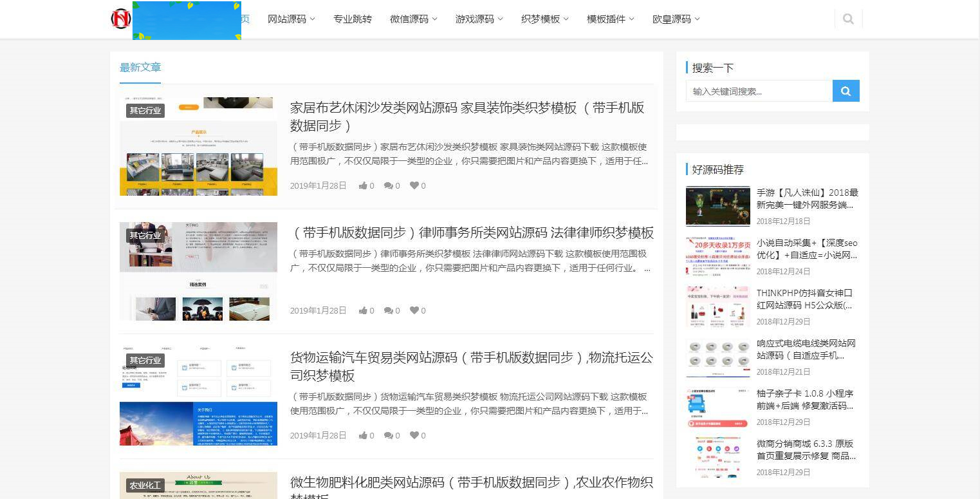Open comments icon under the 律师事务所 article
This screenshot has width=980, height=499.
coord(390,310)
